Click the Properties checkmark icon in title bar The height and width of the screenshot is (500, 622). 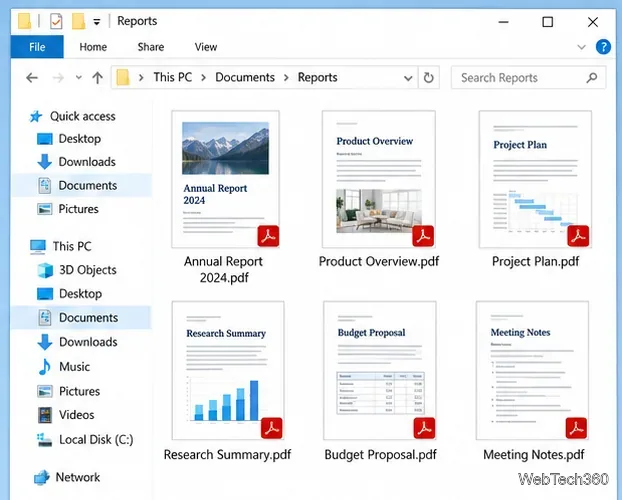pyautogui.click(x=56, y=21)
